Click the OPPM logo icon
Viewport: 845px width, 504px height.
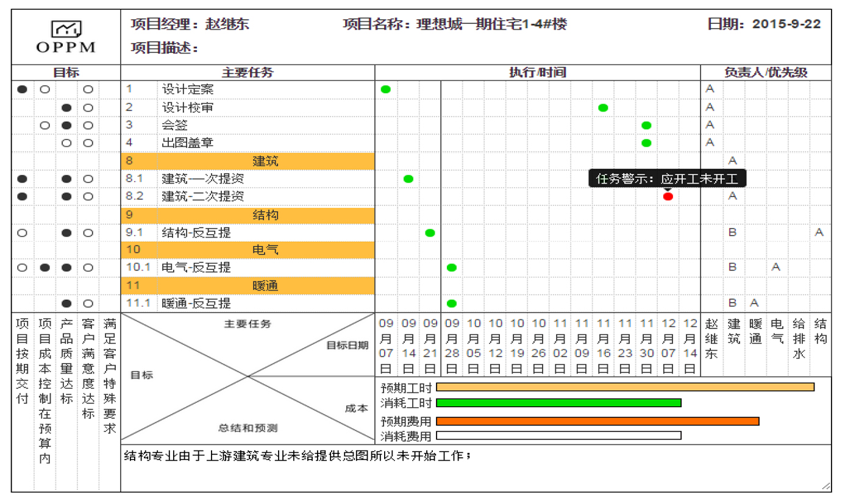(x=66, y=29)
